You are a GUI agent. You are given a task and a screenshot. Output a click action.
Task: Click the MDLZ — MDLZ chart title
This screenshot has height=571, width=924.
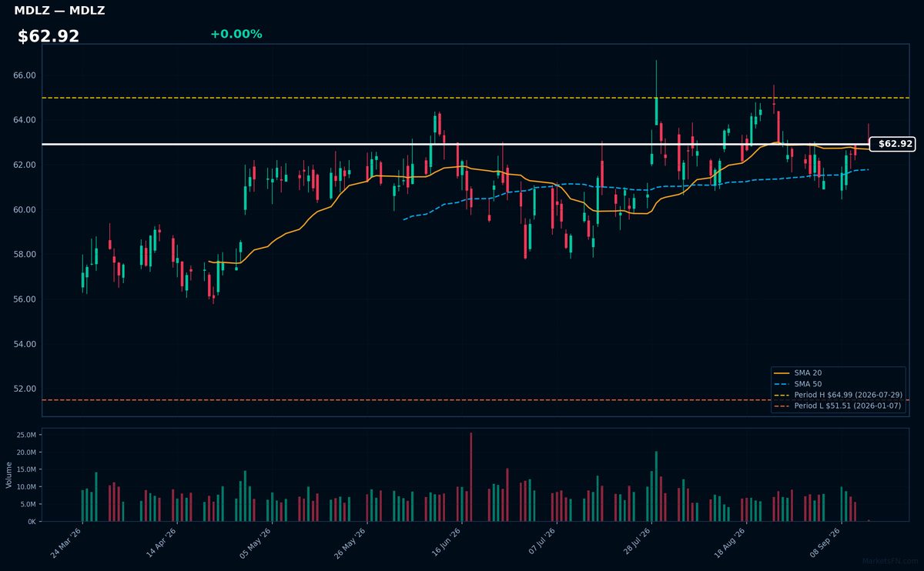[59, 11]
